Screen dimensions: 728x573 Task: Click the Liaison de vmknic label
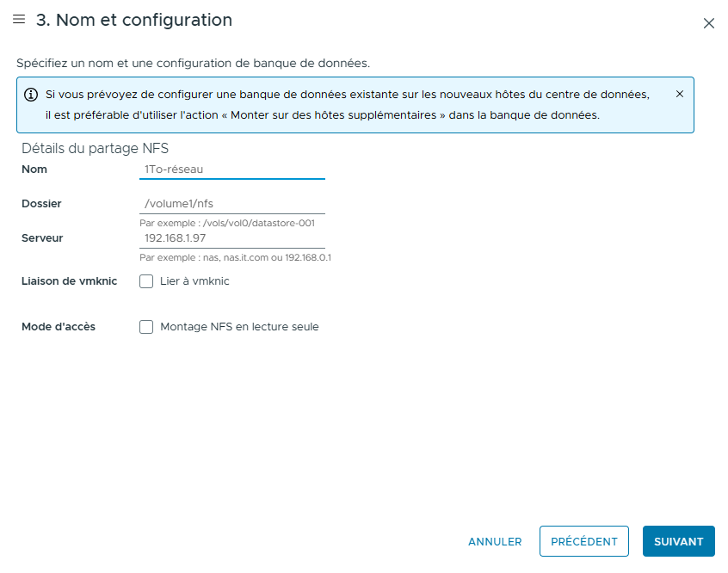pyautogui.click(x=69, y=281)
